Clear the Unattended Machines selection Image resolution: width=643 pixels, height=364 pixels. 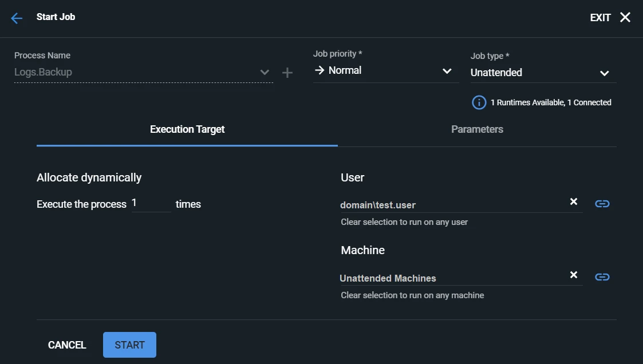click(x=574, y=275)
